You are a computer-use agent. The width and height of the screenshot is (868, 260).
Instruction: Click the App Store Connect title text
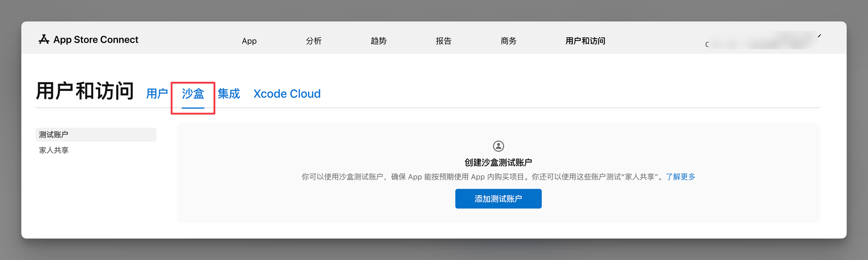(95, 40)
